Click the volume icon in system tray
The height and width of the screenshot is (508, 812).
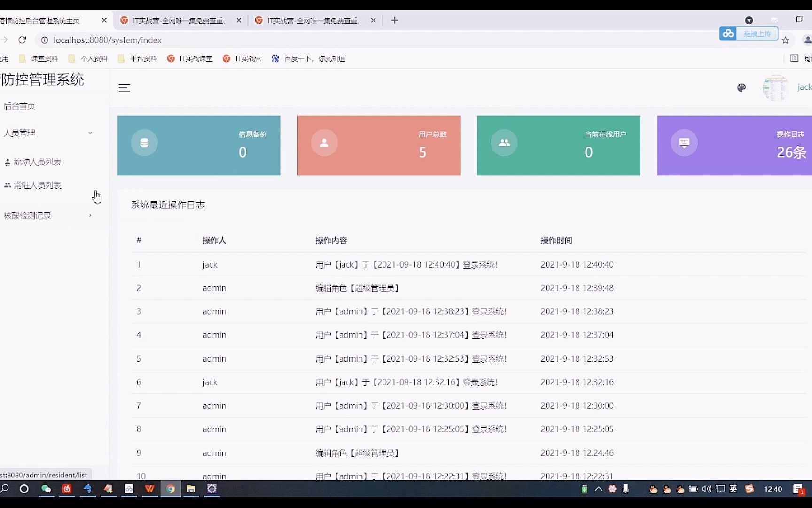[706, 489]
